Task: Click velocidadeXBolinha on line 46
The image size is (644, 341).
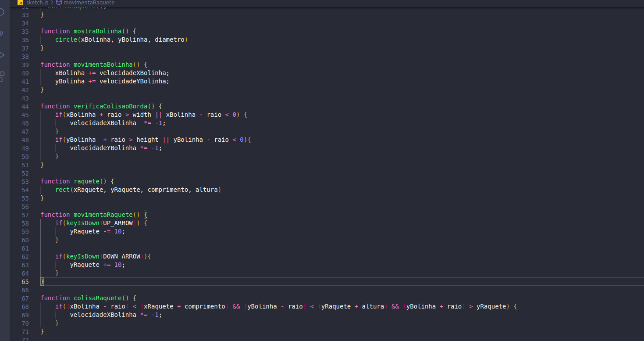Action: [x=103, y=123]
